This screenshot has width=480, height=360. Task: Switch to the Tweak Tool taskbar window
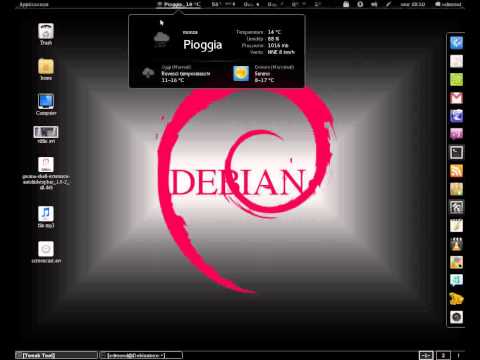coord(56,355)
